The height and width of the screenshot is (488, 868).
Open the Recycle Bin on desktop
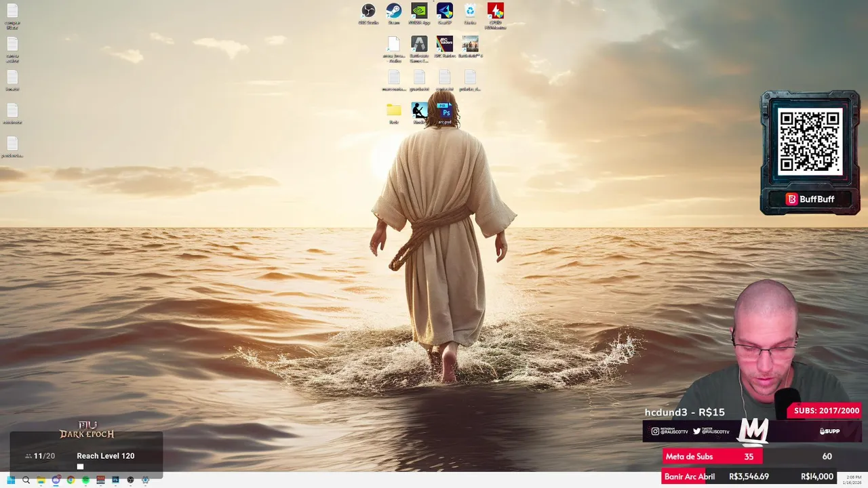470,14
